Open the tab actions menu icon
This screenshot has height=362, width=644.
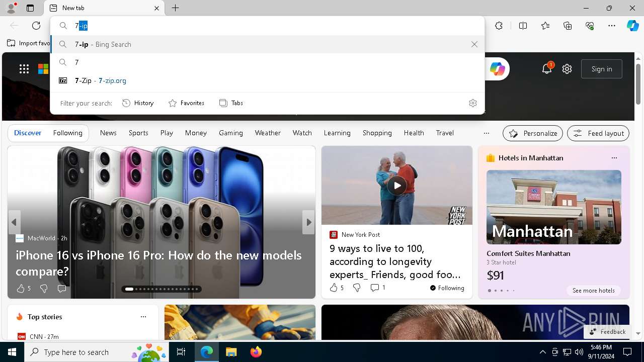tap(30, 8)
